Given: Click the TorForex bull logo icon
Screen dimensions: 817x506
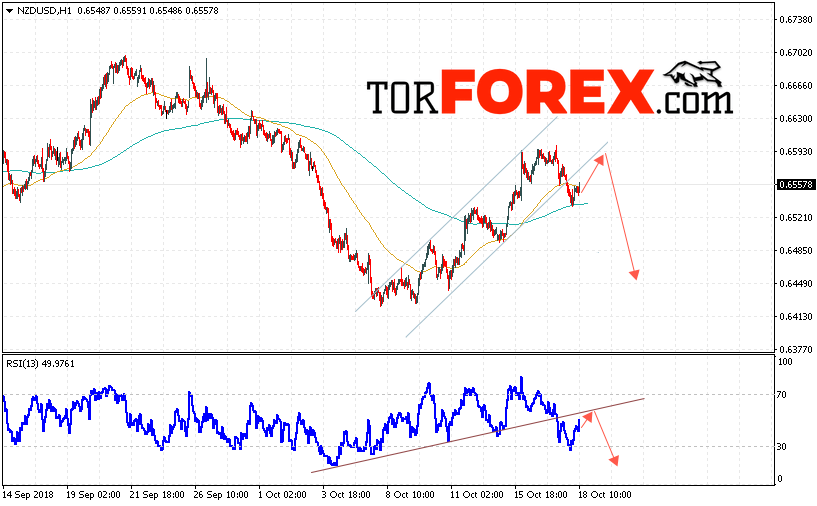Looking at the screenshot, I should (x=693, y=74).
